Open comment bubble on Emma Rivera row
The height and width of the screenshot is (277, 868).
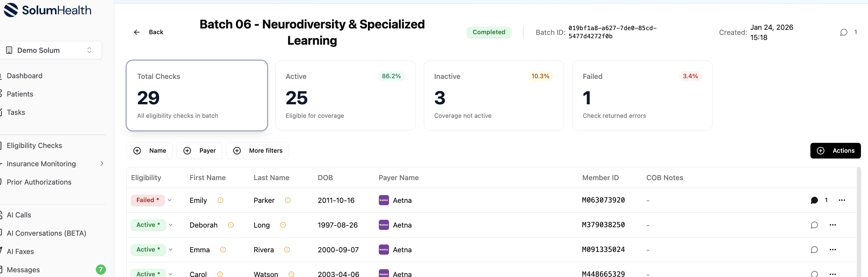815,250
